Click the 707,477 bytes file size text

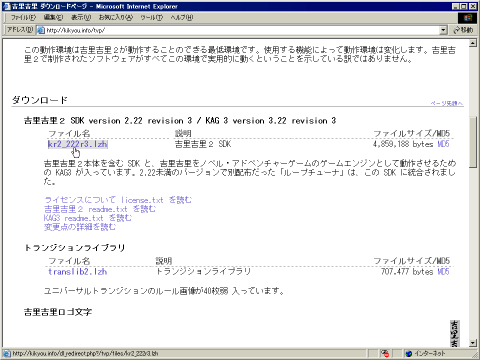pos(407,272)
